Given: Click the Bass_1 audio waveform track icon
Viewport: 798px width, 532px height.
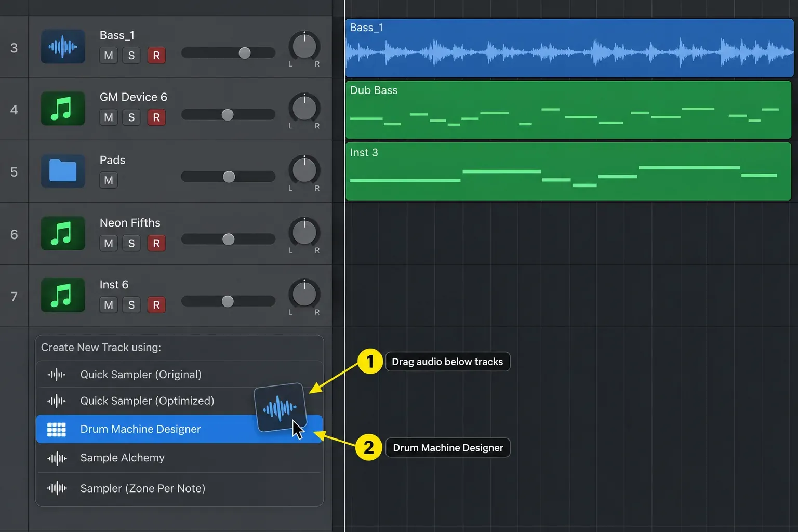Looking at the screenshot, I should click(63, 47).
